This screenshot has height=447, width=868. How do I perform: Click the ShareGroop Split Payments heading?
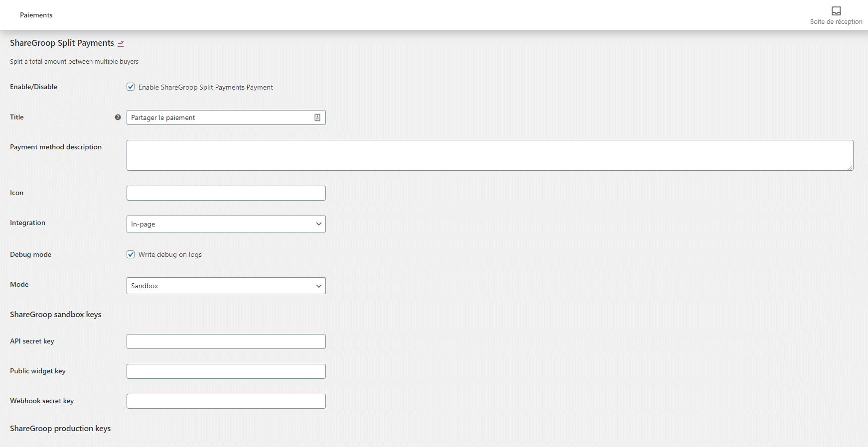(62, 43)
